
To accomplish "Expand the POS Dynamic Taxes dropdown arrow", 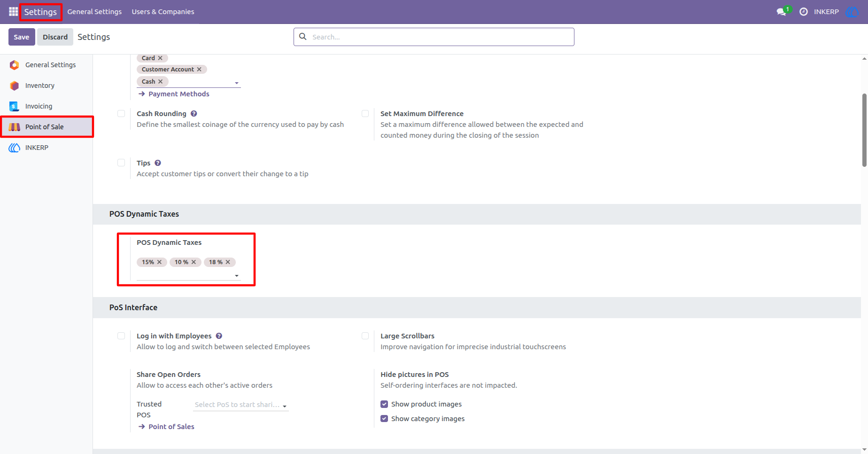I will point(237,275).
